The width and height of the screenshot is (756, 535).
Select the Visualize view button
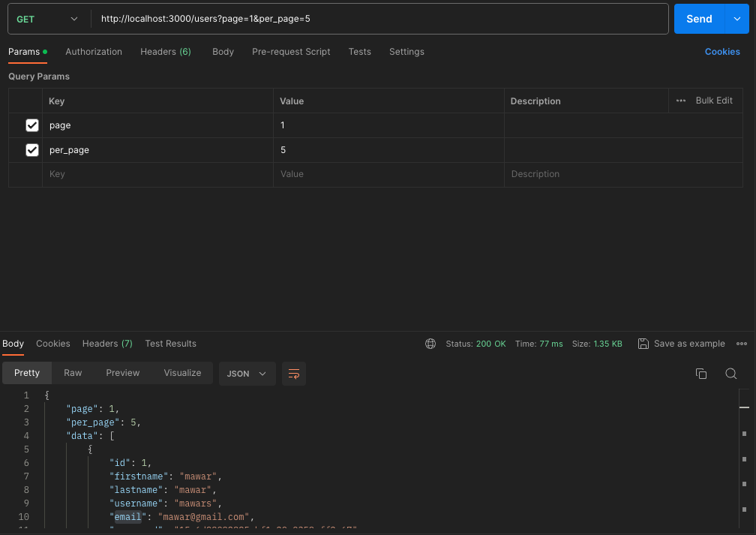182,373
